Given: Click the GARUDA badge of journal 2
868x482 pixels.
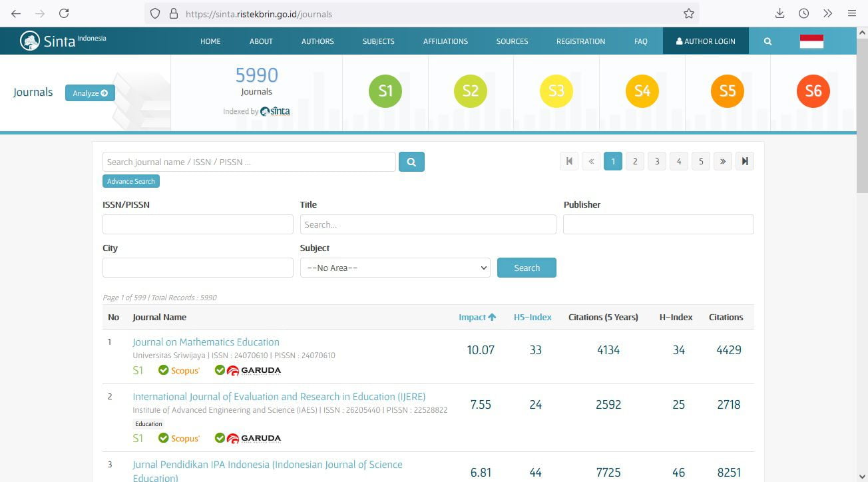Looking at the screenshot, I should pos(248,438).
